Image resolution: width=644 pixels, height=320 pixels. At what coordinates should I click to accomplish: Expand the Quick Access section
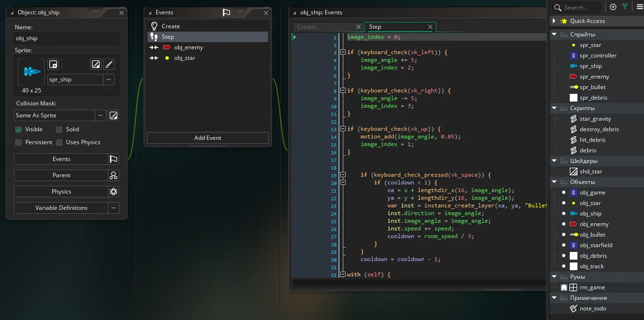pyautogui.click(x=554, y=21)
